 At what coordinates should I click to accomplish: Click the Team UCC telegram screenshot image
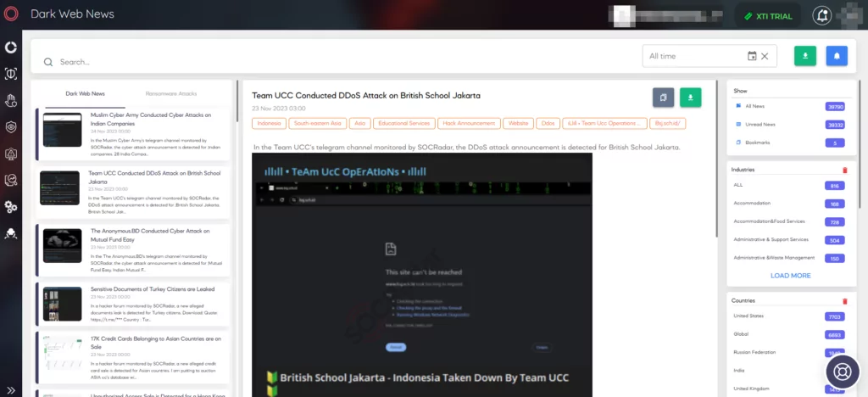coord(422,275)
